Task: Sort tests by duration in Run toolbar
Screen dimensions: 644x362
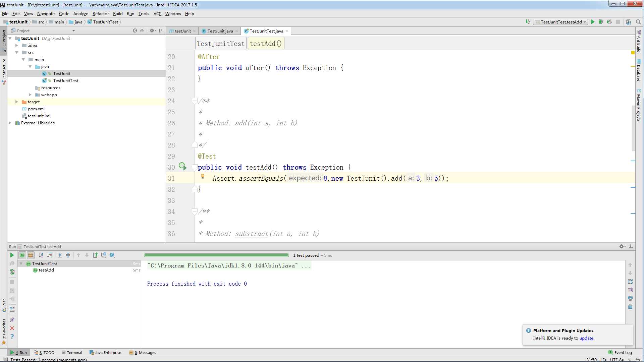Action: click(x=50, y=255)
